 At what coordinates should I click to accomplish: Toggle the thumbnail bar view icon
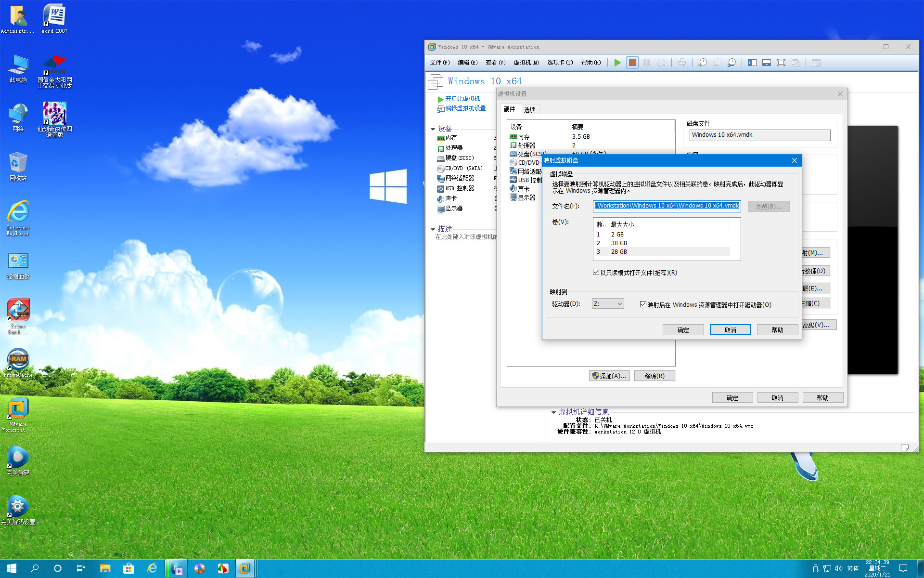pyautogui.click(x=767, y=63)
